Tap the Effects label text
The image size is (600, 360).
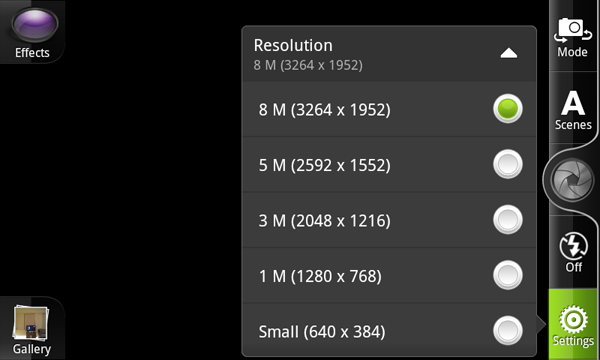32,52
